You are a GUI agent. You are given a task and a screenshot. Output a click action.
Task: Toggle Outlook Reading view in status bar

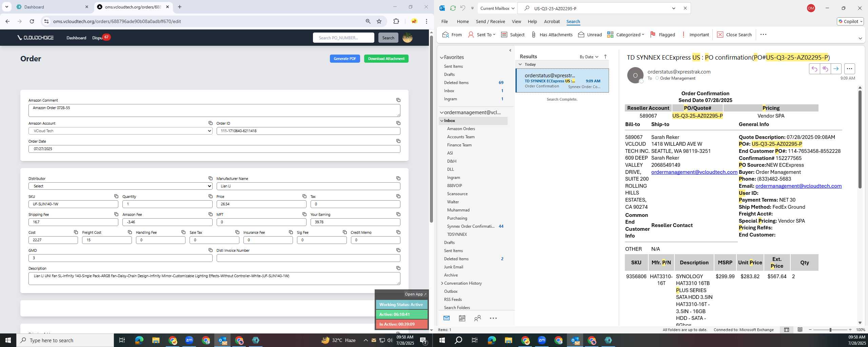click(800, 330)
